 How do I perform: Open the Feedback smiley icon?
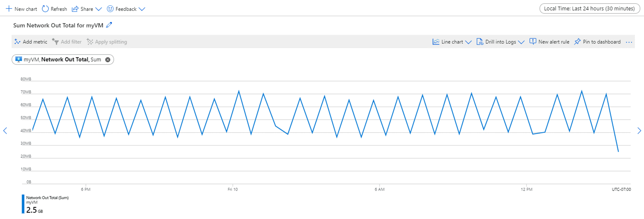coord(110,9)
